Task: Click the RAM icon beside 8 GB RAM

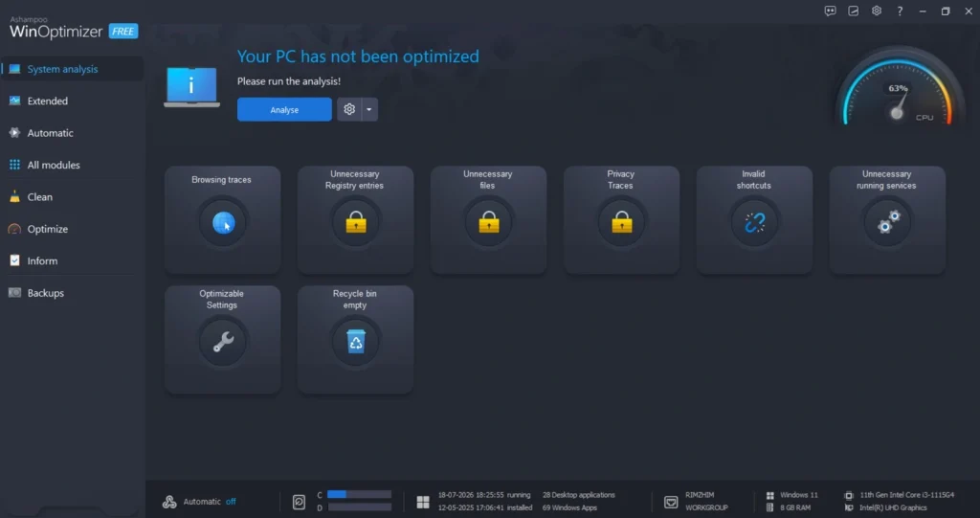Action: coord(770,508)
